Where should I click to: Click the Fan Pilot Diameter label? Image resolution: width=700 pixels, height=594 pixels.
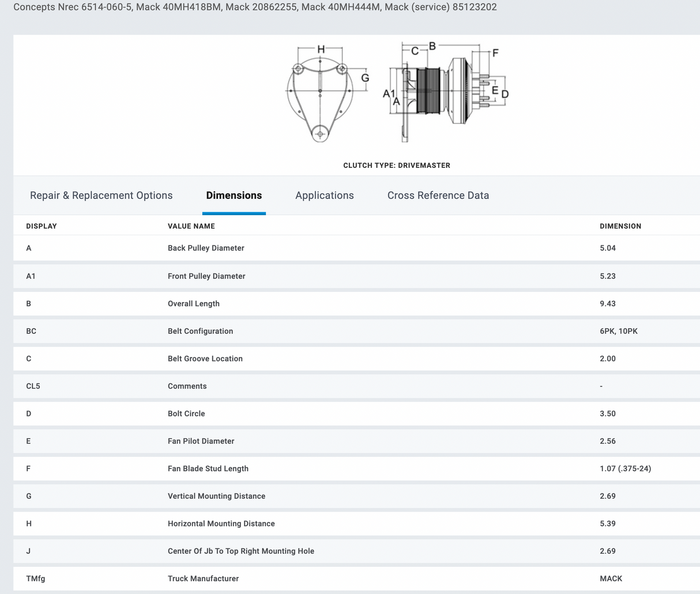201,441
